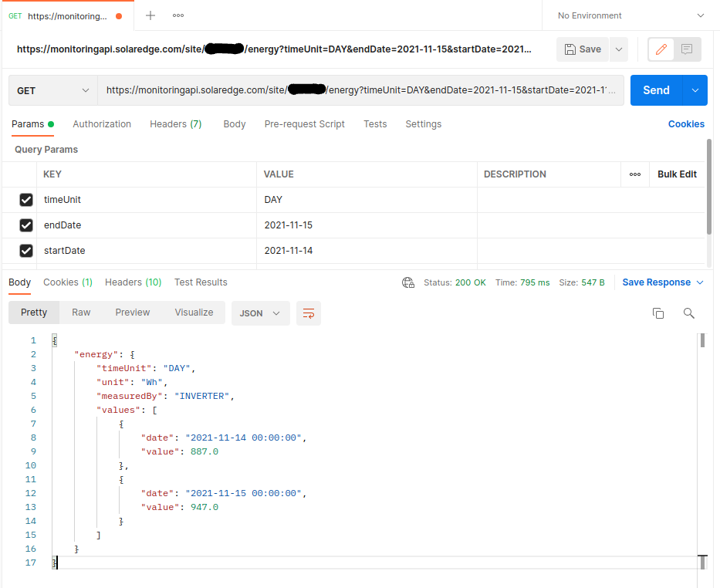
Task: Uncheck the timeUnit parameter
Action: (25, 199)
